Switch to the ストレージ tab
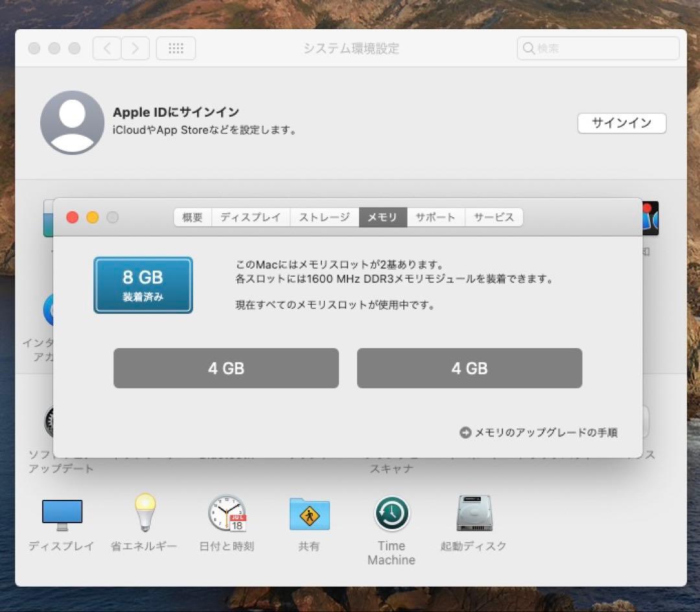 click(x=324, y=217)
